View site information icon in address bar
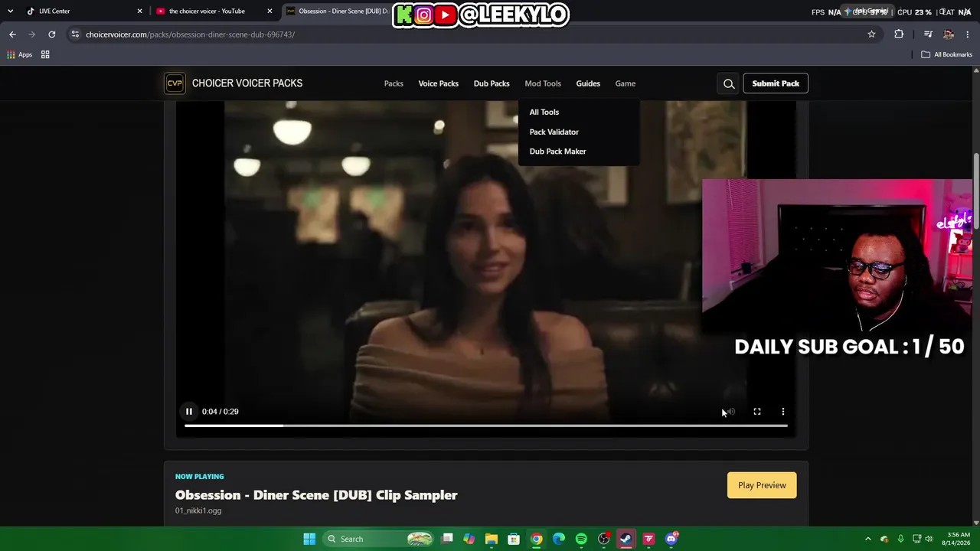This screenshot has height=551, width=980. tap(75, 34)
